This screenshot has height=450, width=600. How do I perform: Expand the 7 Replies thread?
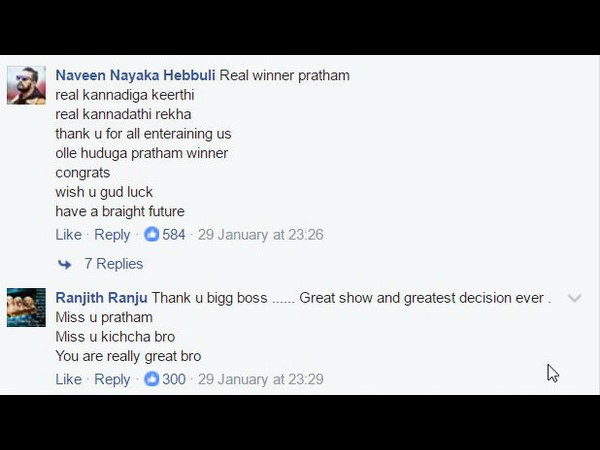click(114, 264)
